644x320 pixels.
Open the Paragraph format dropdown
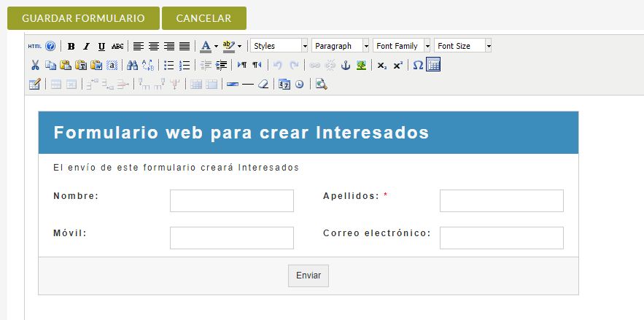point(341,46)
